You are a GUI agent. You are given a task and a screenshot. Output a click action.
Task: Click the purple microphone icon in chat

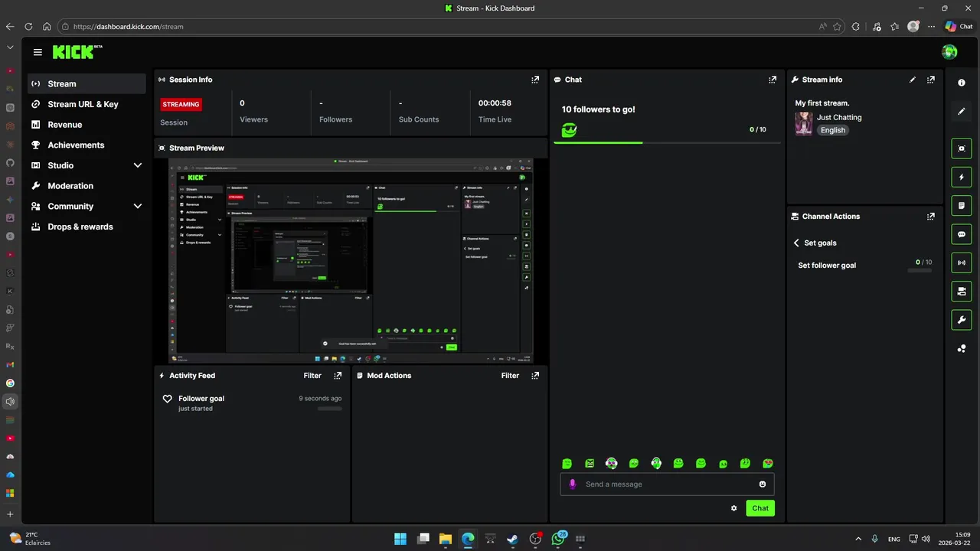coord(572,484)
